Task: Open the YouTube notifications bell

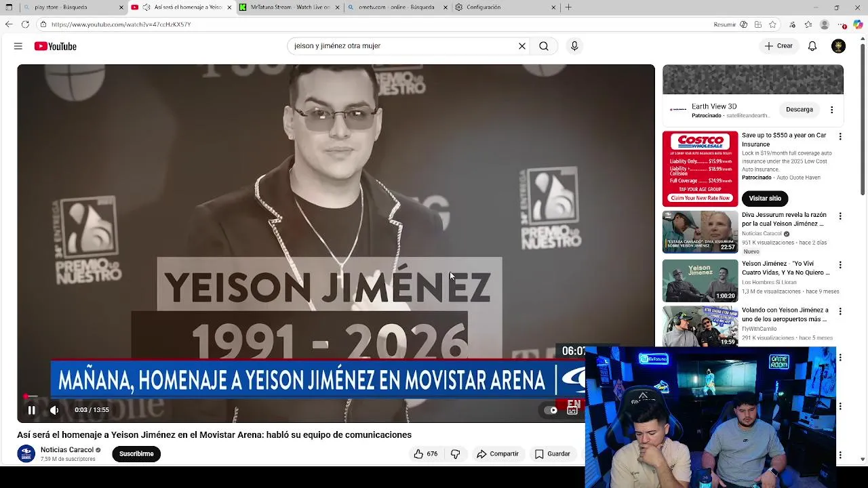Action: (812, 46)
